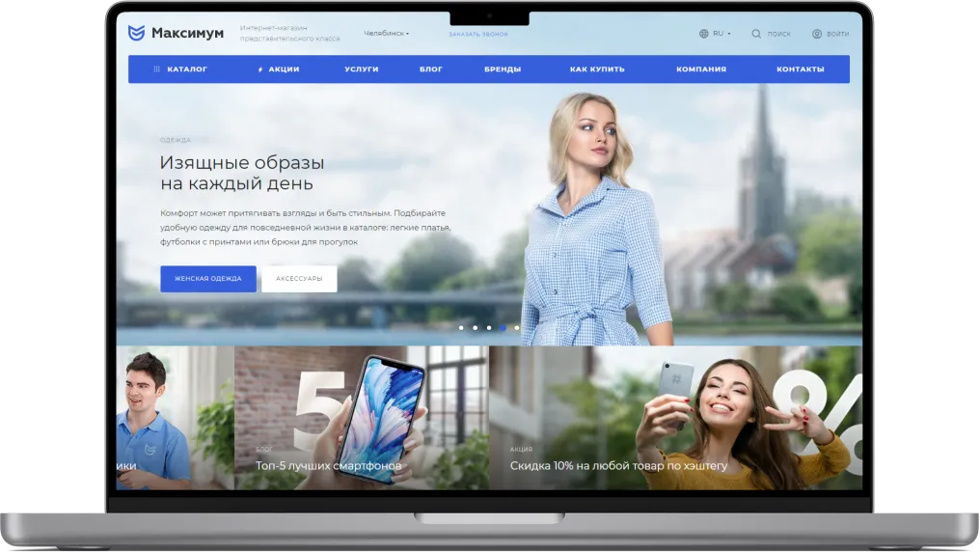This screenshot has width=980, height=552.
Task: Click the magnifier search icon
Action: [756, 34]
